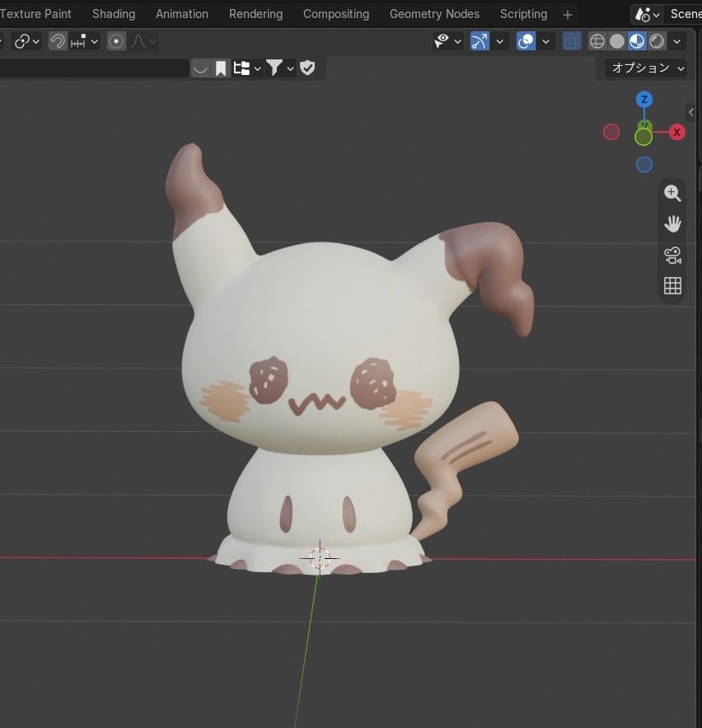
Task: Open viewport object visibility eye menu
Action: tap(447, 41)
